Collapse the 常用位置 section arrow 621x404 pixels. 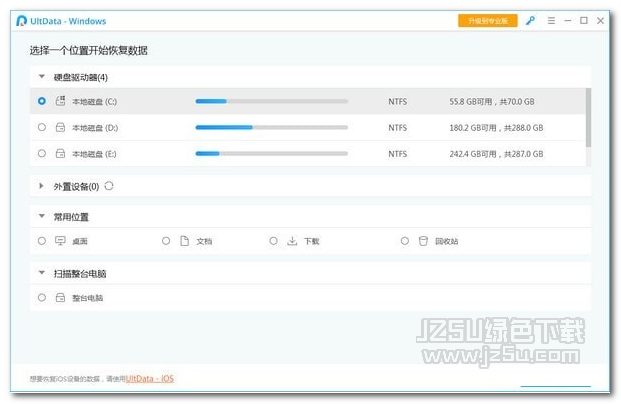tap(42, 216)
